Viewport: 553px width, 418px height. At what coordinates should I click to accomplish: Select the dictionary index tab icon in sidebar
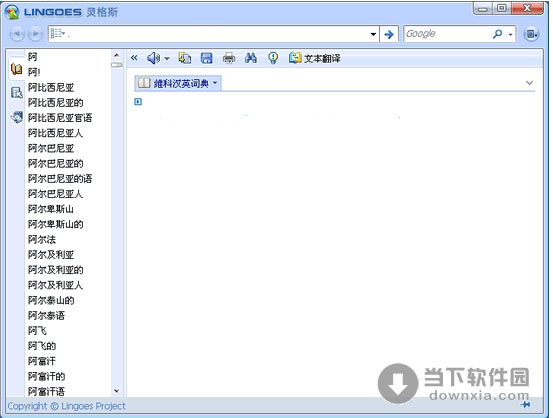tap(16, 69)
